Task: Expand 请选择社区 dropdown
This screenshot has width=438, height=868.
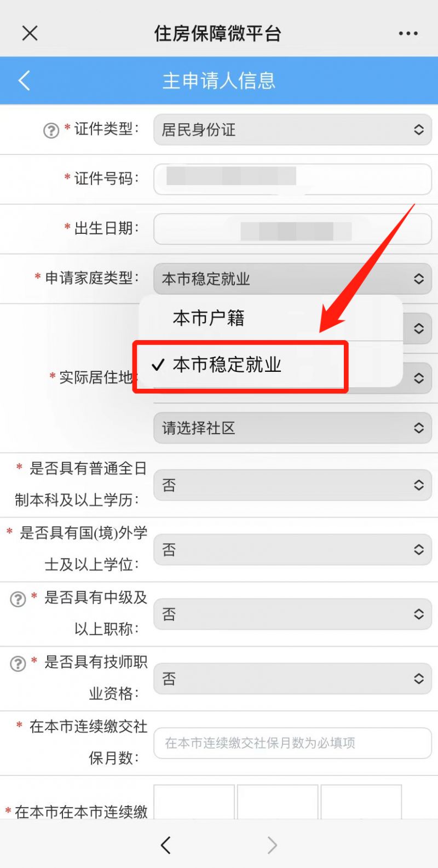Action: click(x=292, y=428)
